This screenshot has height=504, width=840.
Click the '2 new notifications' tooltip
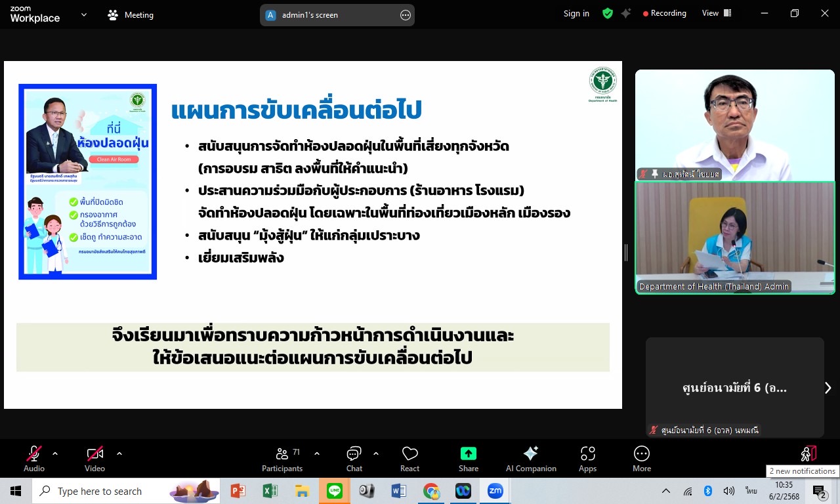tap(803, 471)
